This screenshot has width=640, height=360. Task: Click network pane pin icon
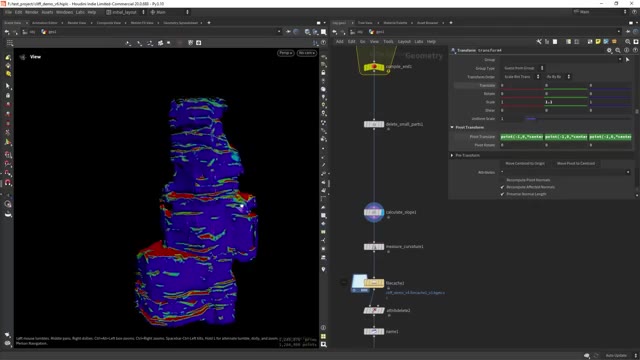coord(628,32)
